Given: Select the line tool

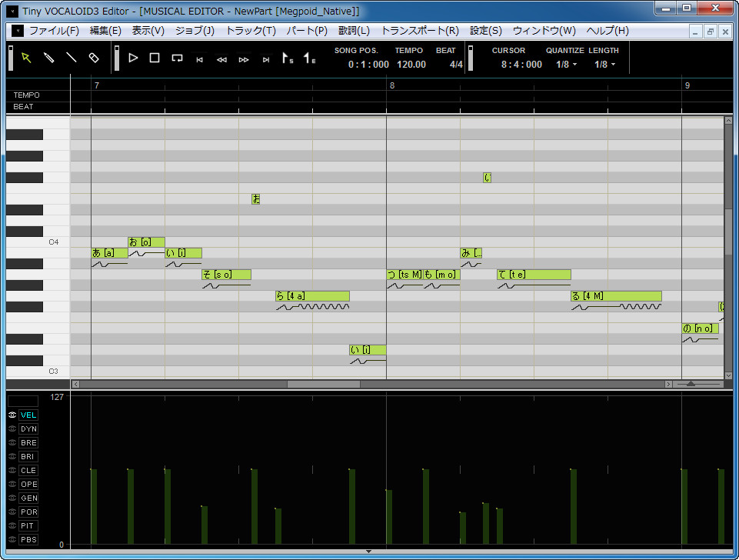Looking at the screenshot, I should (72, 58).
